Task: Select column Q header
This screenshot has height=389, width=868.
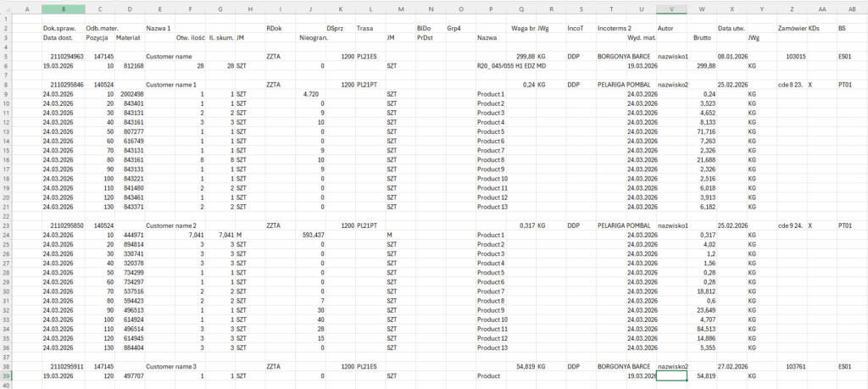Action: (x=521, y=8)
